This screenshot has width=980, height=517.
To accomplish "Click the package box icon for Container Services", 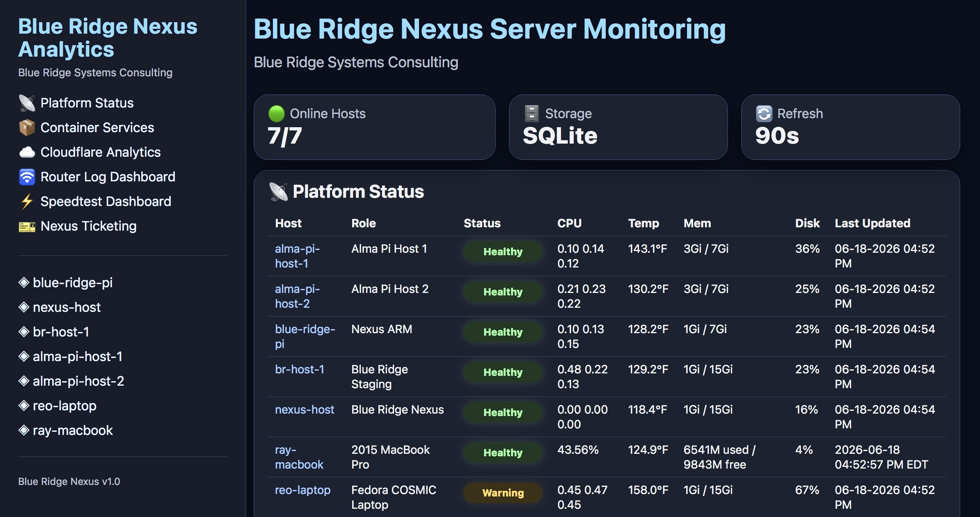I will pyautogui.click(x=27, y=128).
